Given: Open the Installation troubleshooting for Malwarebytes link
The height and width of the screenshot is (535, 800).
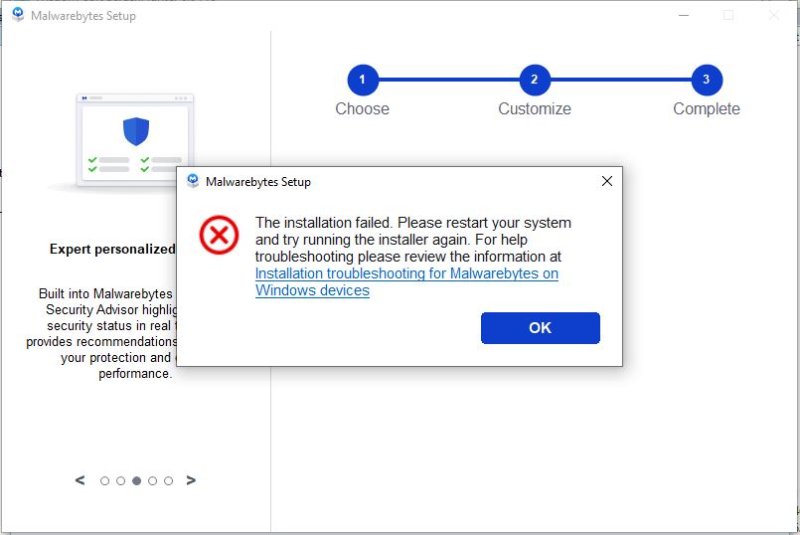Looking at the screenshot, I should pyautogui.click(x=407, y=282).
